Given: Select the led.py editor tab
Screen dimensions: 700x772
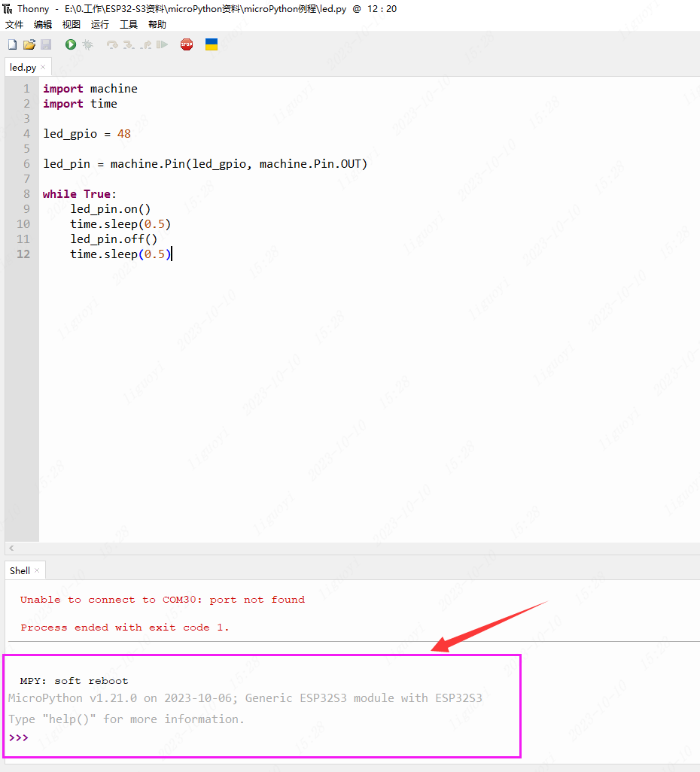Looking at the screenshot, I should point(23,68).
